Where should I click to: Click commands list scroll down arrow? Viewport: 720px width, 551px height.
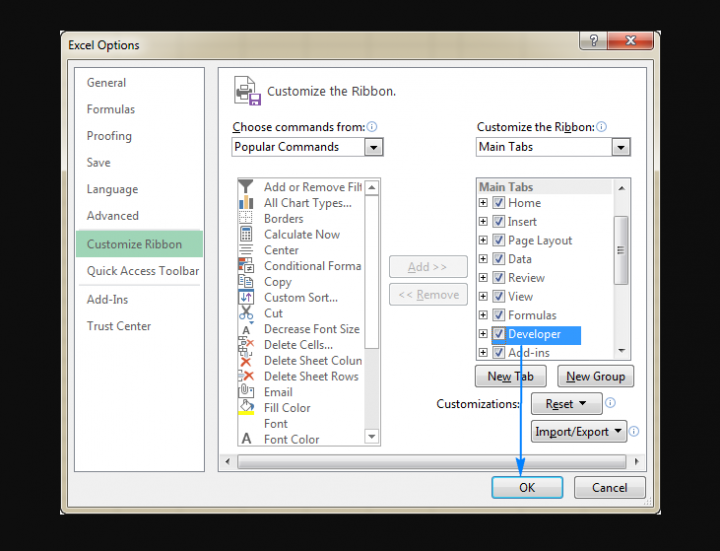372,437
